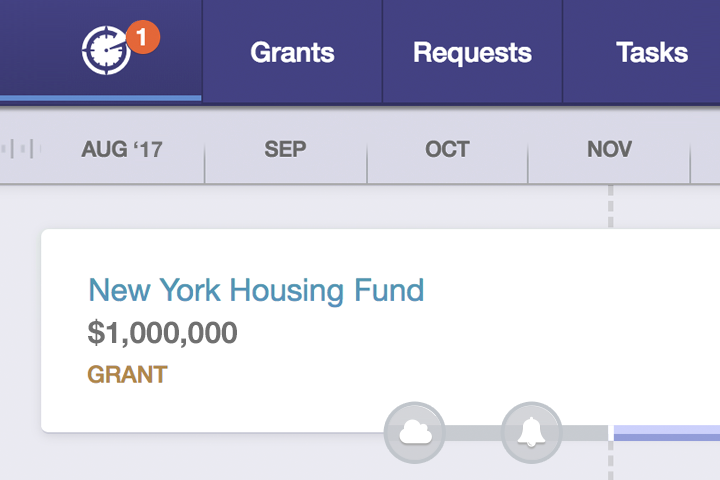Go to the Tasks tab

[652, 52]
